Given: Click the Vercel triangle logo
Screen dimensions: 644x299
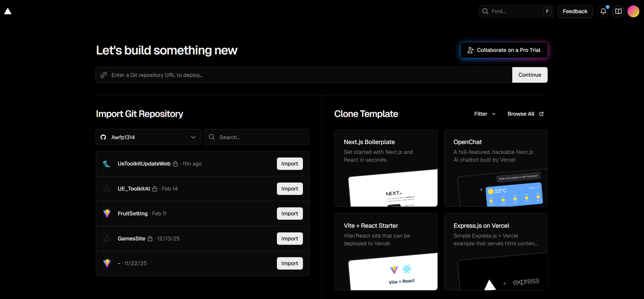Looking at the screenshot, I should pos(8,11).
